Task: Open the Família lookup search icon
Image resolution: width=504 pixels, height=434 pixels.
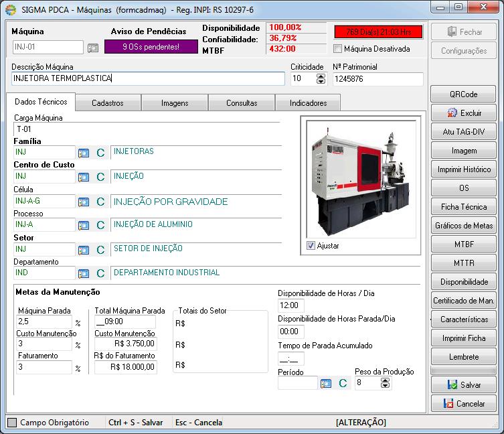Action: pos(84,153)
